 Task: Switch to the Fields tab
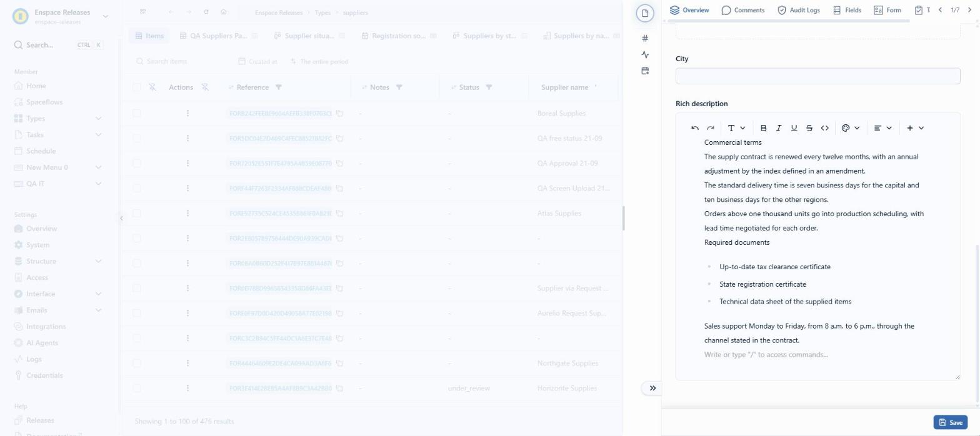[x=847, y=10]
